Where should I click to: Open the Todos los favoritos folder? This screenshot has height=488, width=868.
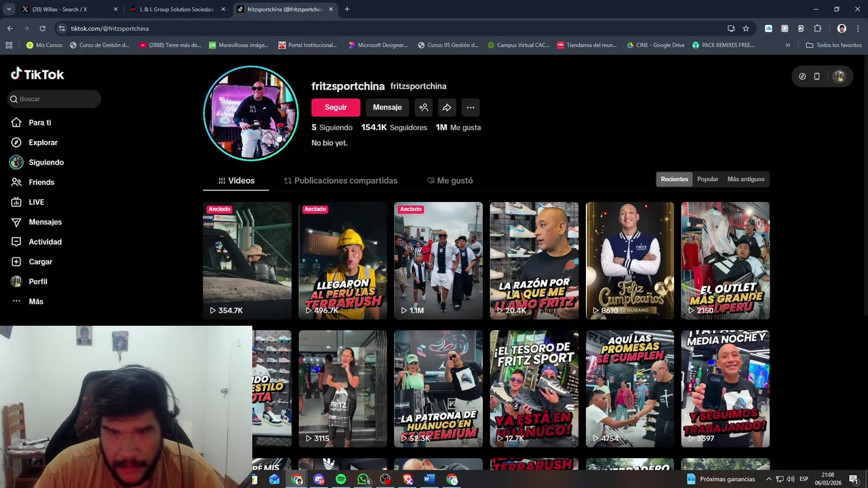click(833, 45)
